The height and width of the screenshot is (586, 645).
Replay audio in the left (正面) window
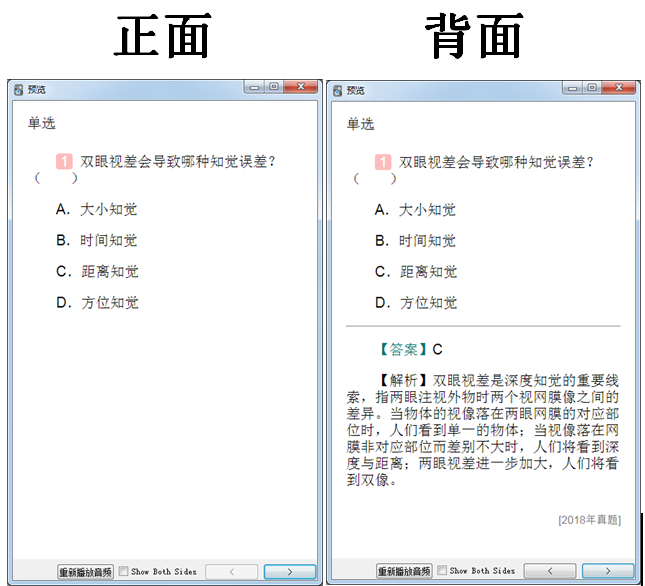85,572
